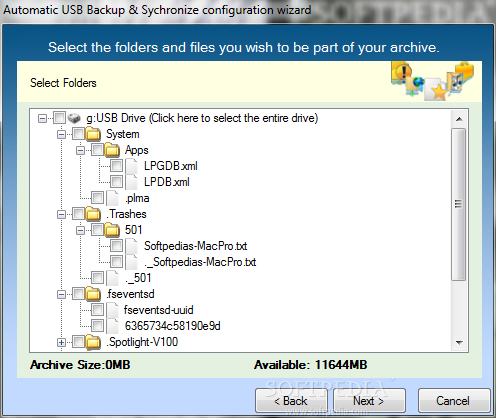Viewport: 496px width, 418px height.
Task: Proceed with the Next button
Action: pos(369,401)
